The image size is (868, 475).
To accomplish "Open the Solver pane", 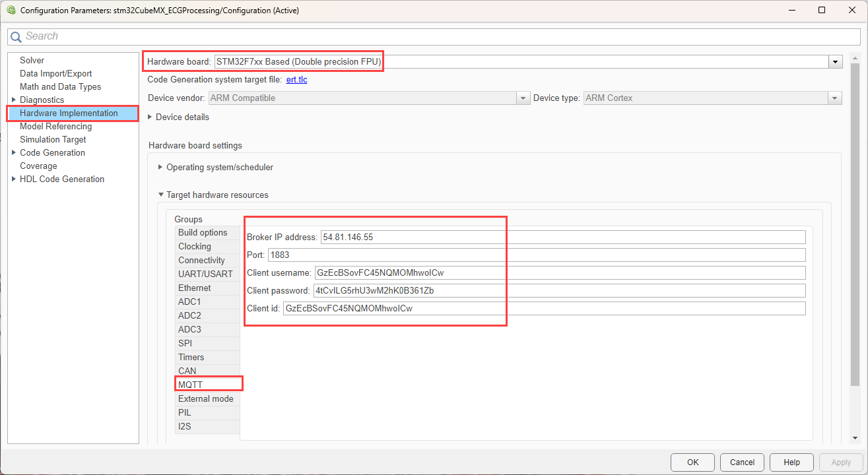I will click(32, 60).
